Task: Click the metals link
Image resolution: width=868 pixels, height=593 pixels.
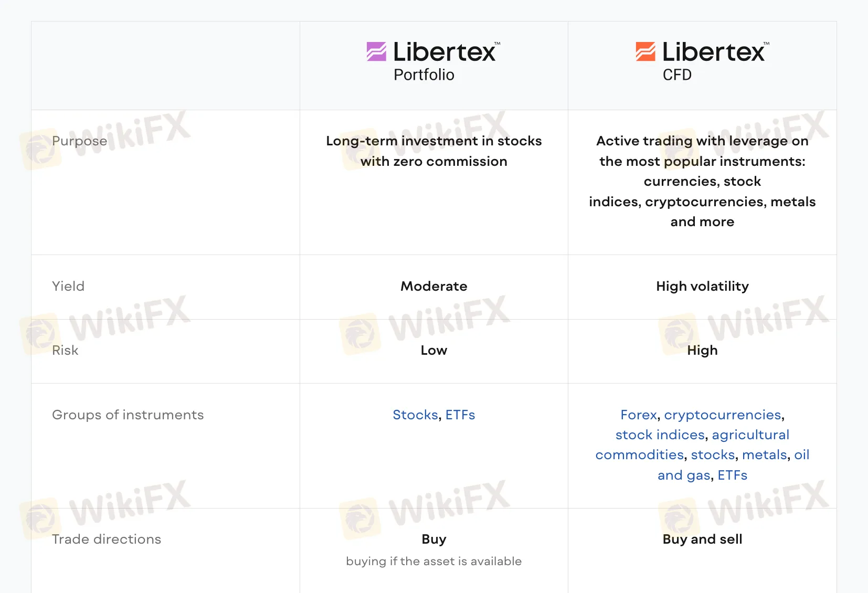Action: [x=765, y=454]
